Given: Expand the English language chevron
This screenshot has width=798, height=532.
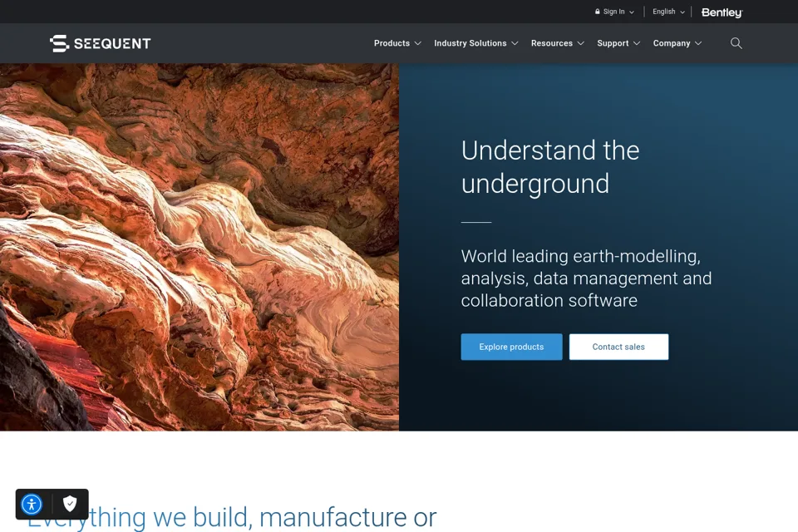Looking at the screenshot, I should [682, 12].
